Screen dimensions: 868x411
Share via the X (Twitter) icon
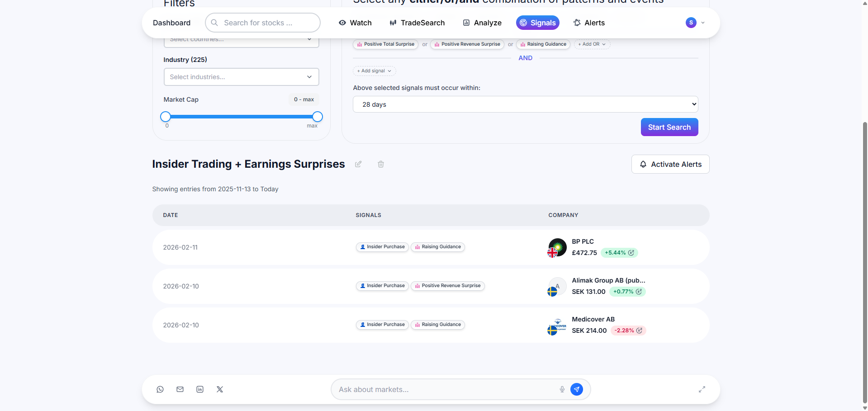pos(220,389)
